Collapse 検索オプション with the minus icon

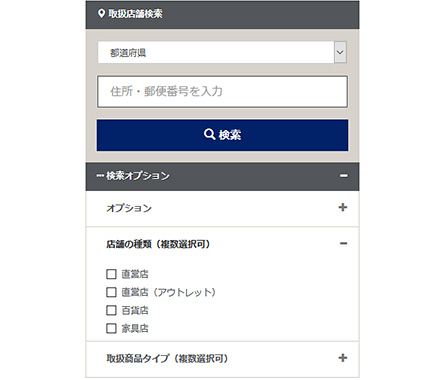click(x=344, y=176)
